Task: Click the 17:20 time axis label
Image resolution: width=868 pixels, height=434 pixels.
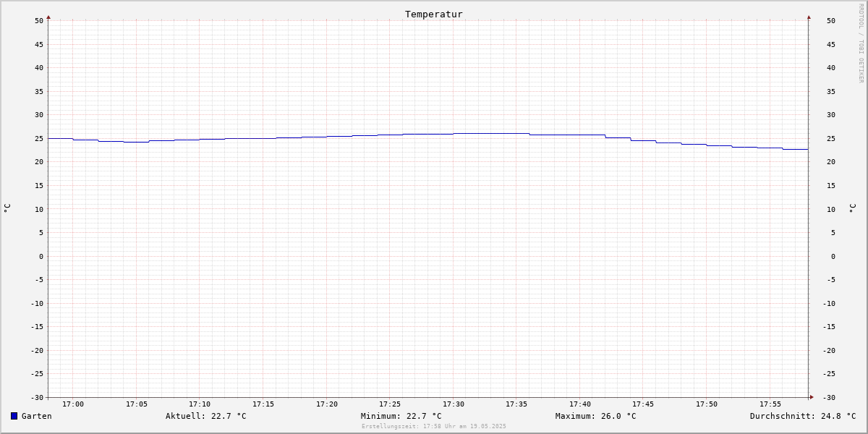Action: coord(327,404)
